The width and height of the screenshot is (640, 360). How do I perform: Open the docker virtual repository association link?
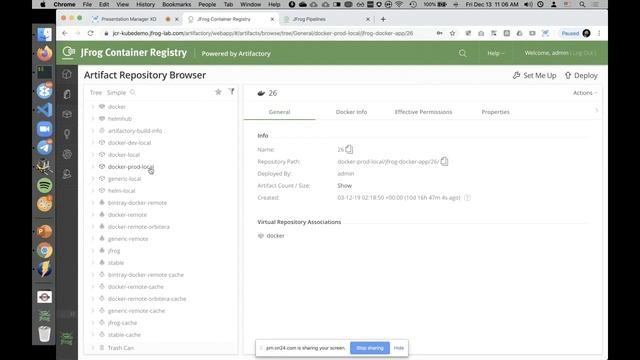[x=275, y=236]
